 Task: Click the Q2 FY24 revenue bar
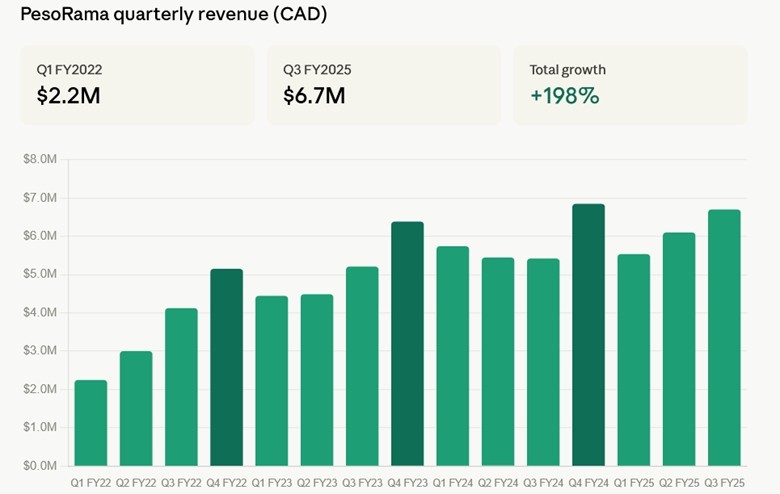(x=498, y=362)
